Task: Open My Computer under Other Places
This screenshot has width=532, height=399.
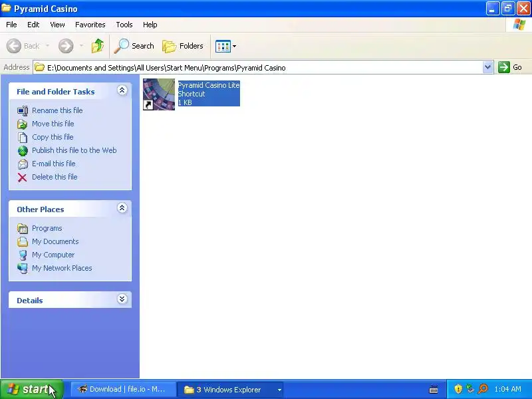Action: pos(53,255)
